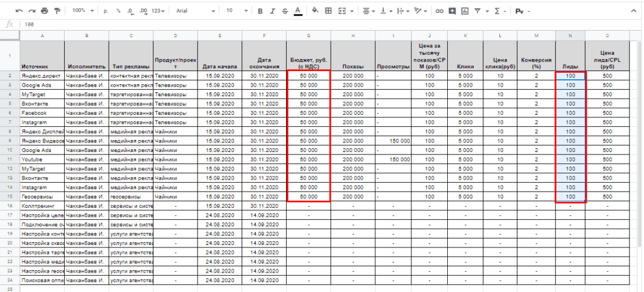Redo the last undone action
Screen dimensions: 644x292
tap(31, 11)
